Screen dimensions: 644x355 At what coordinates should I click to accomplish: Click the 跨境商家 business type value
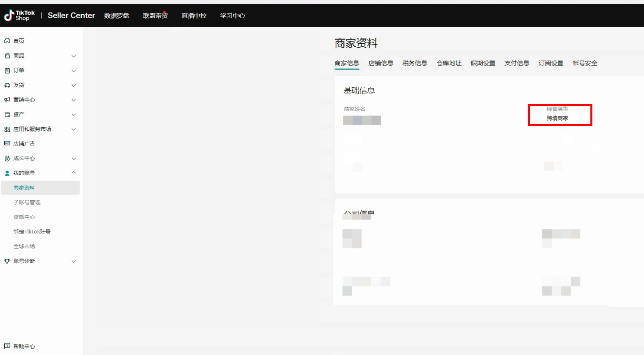557,118
